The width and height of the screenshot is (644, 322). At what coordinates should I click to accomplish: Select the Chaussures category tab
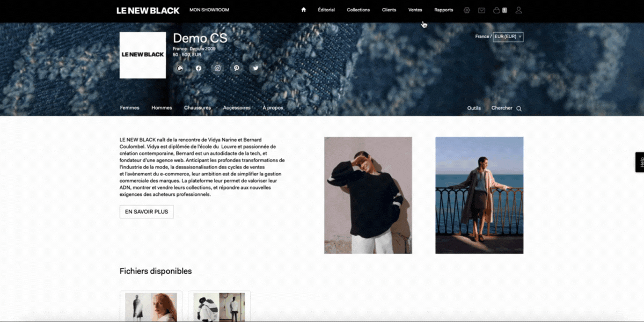(197, 108)
